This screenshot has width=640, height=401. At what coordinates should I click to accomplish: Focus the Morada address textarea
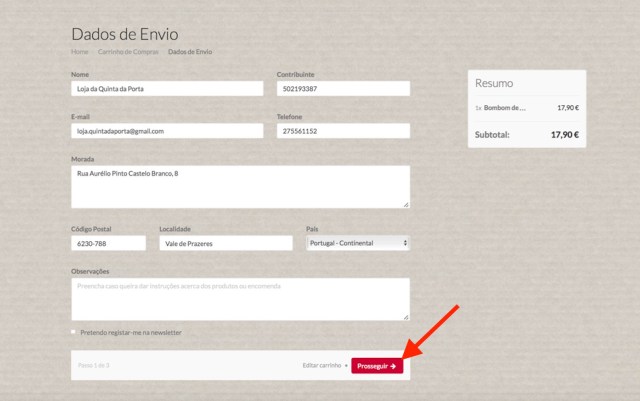point(240,186)
